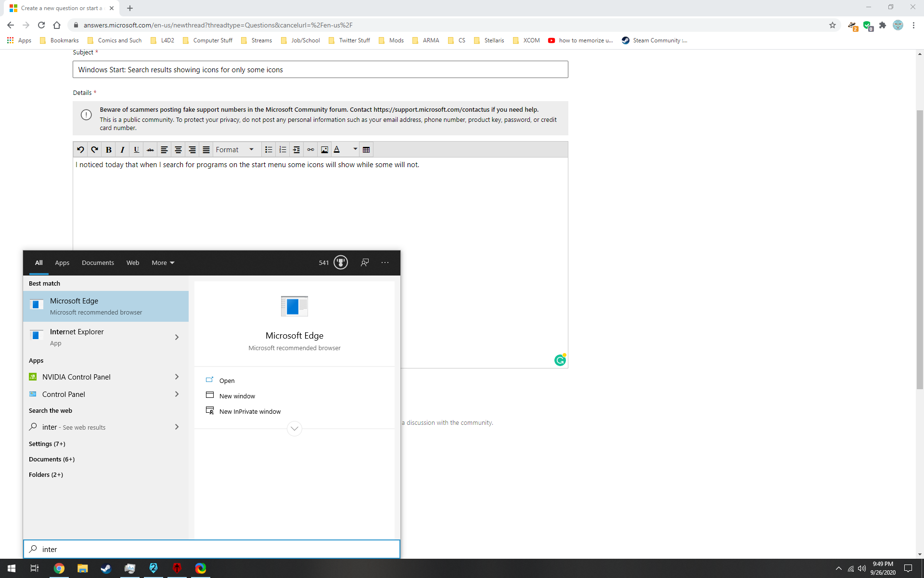Show Documents (6+) results
The image size is (924, 578).
pos(51,459)
